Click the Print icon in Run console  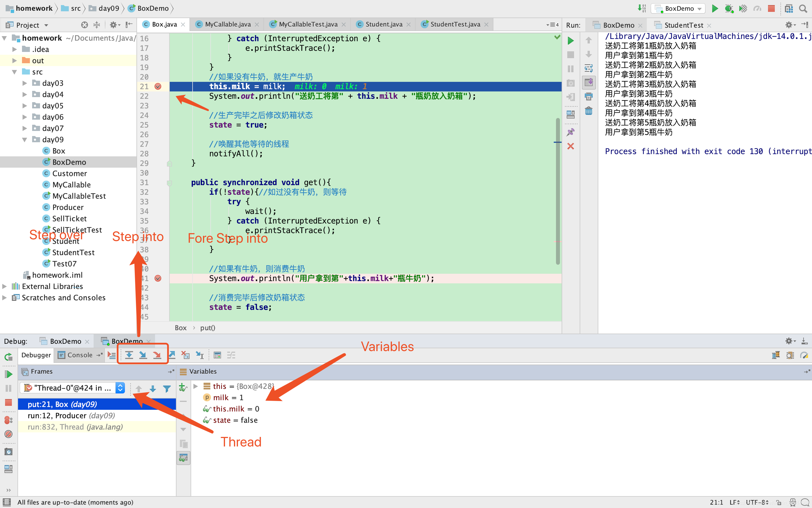[x=588, y=97]
